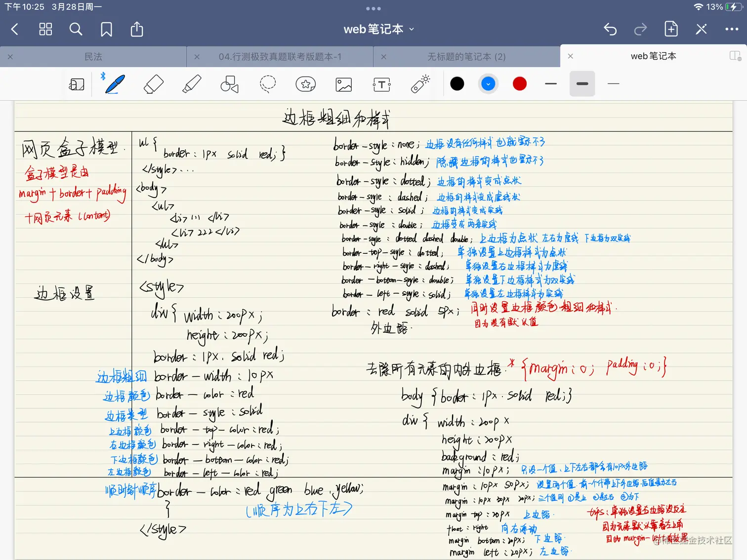
Task: Switch to the 04.行测极致真题联考版题本-1 tab
Action: coord(280,57)
